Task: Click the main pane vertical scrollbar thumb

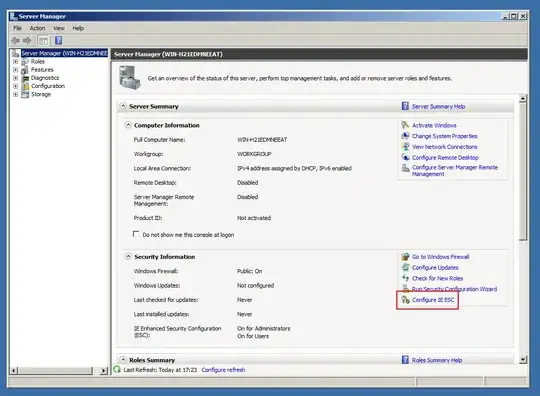Action: click(x=523, y=171)
